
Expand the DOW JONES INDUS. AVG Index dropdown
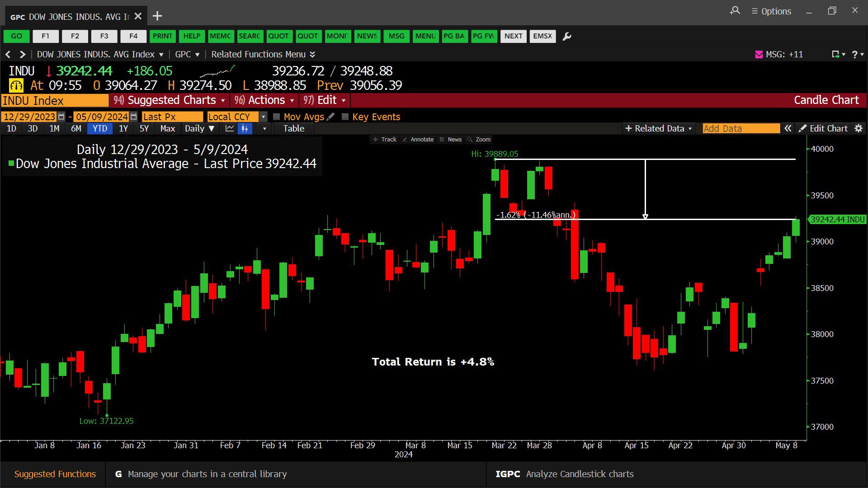(x=100, y=54)
